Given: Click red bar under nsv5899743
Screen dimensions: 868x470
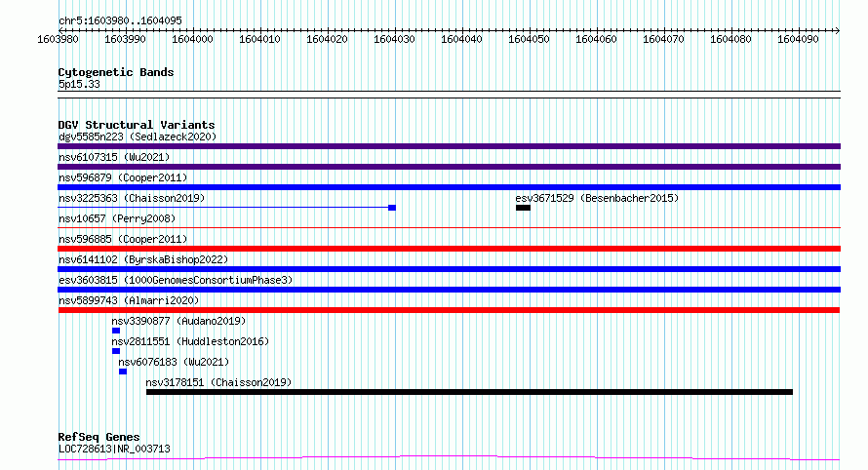Looking at the screenshot, I should (x=449, y=310).
